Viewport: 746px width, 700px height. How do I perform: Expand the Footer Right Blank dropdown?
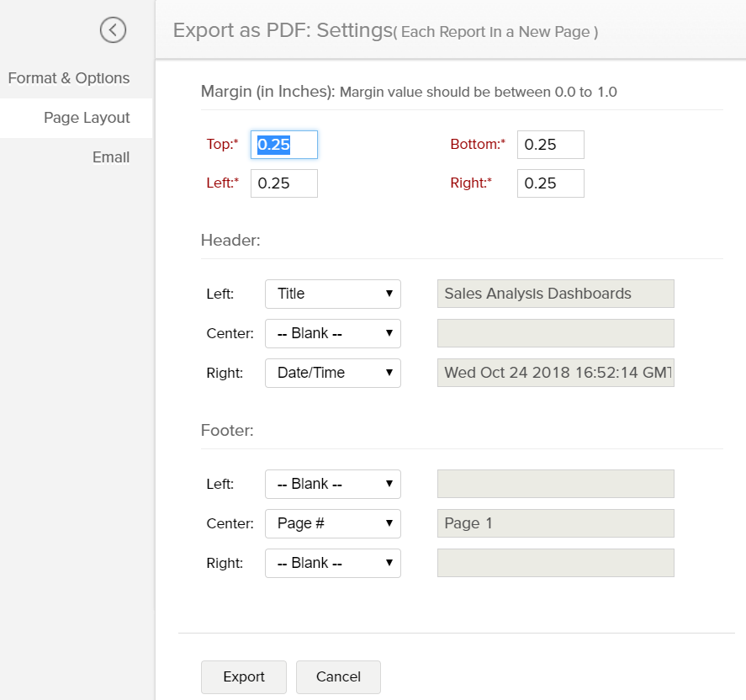333,563
